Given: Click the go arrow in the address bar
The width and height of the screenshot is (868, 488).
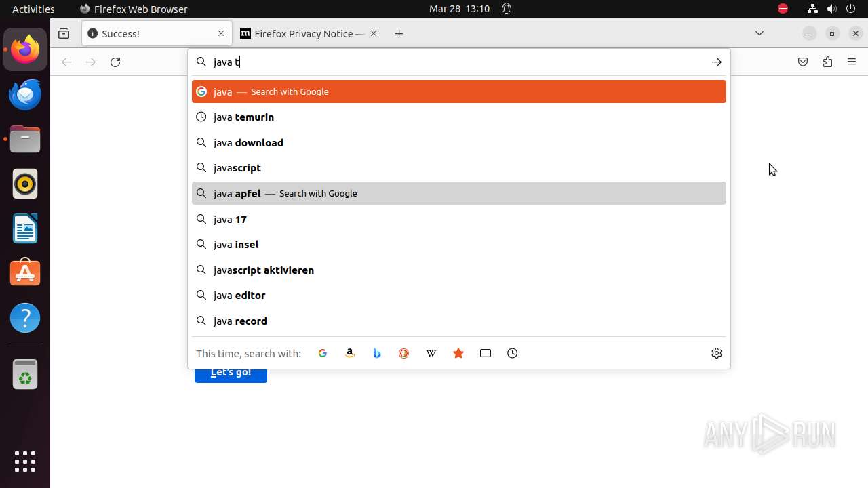Looking at the screenshot, I should tap(717, 62).
